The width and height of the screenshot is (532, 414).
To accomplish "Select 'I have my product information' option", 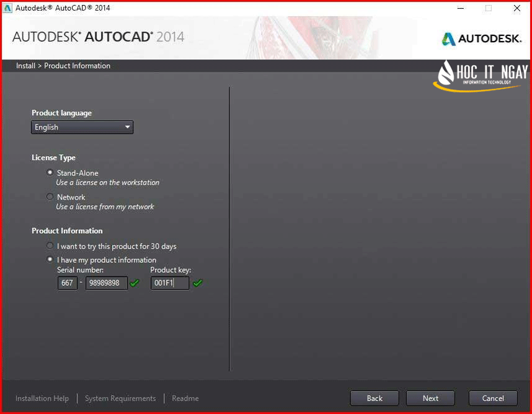I will (x=50, y=260).
